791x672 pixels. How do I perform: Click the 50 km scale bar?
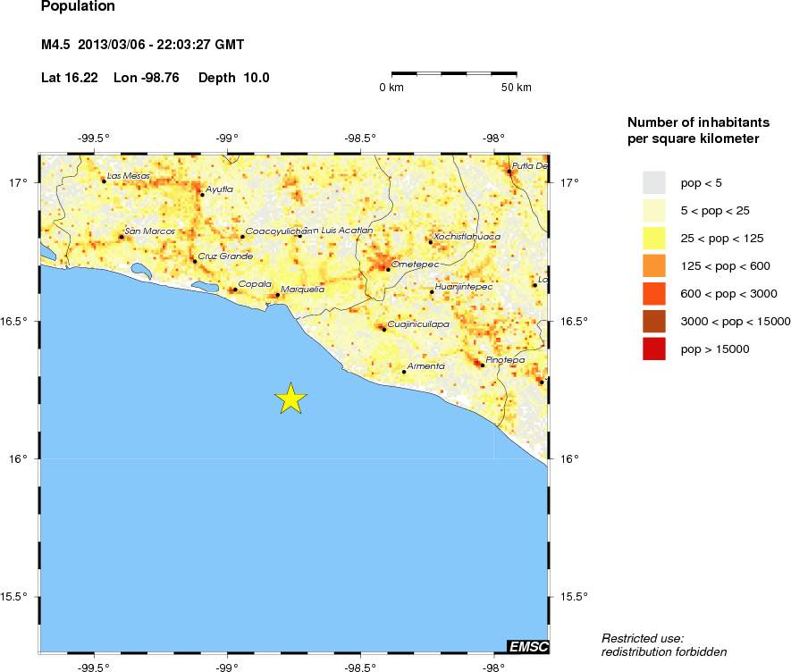coord(454,71)
